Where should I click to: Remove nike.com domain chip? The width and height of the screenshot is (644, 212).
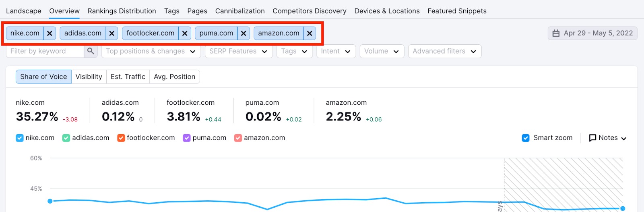point(50,33)
